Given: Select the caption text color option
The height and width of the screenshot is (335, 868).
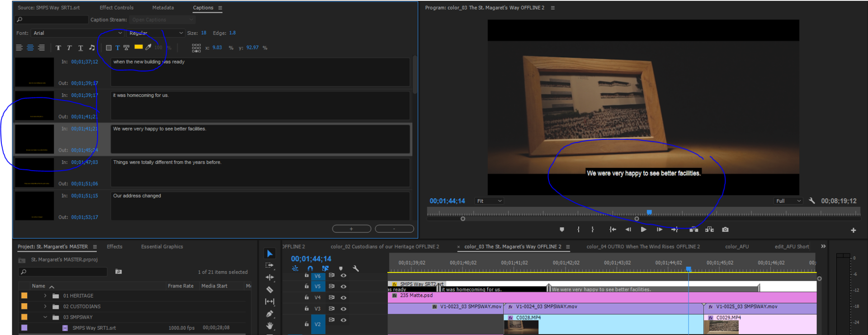Looking at the screenshot, I should pos(118,48).
